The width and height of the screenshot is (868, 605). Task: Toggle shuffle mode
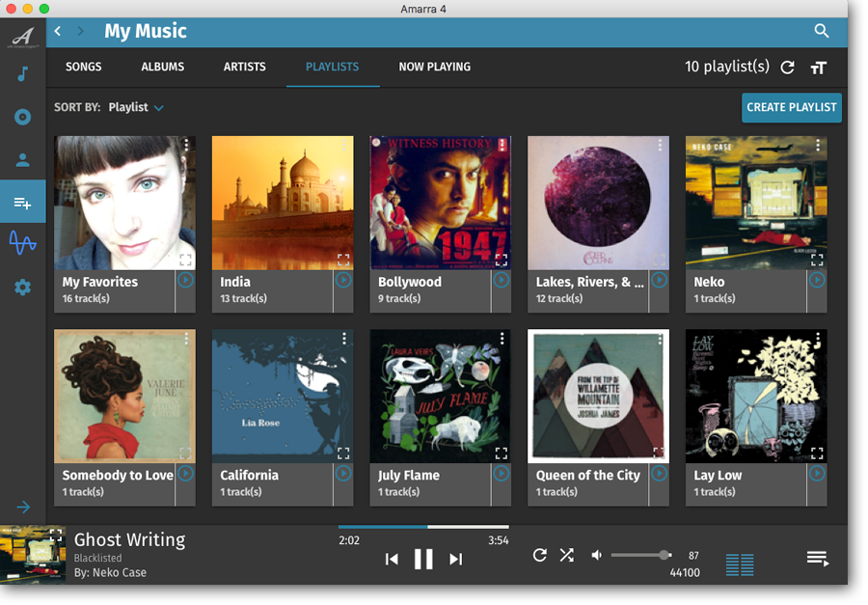(566, 555)
